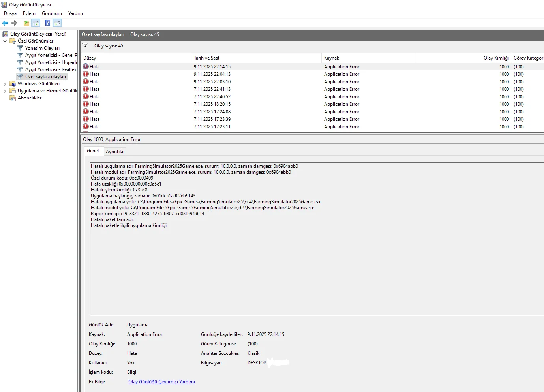The width and height of the screenshot is (544, 392).
Task: Switch to the Ayrıntılar tab
Action: pyautogui.click(x=115, y=152)
